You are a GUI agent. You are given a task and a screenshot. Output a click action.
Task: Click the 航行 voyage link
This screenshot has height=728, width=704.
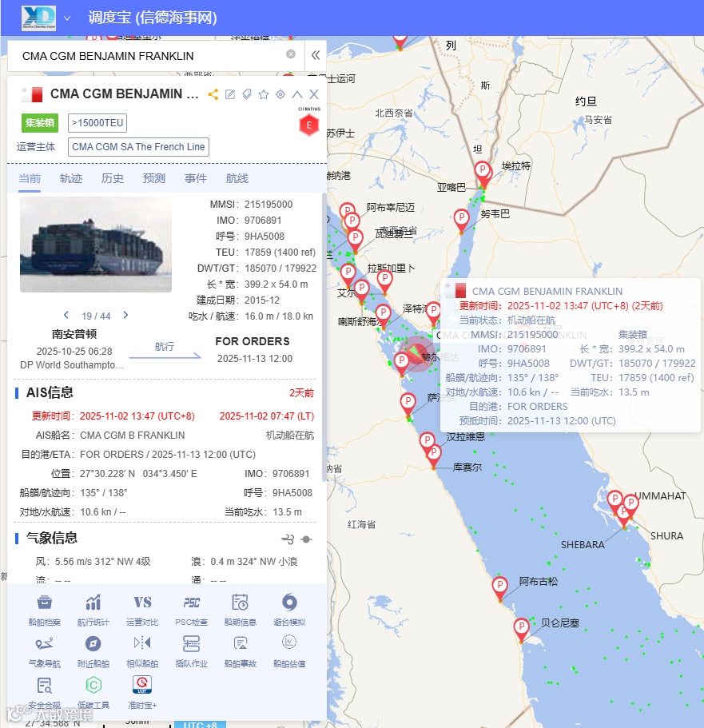point(165,347)
